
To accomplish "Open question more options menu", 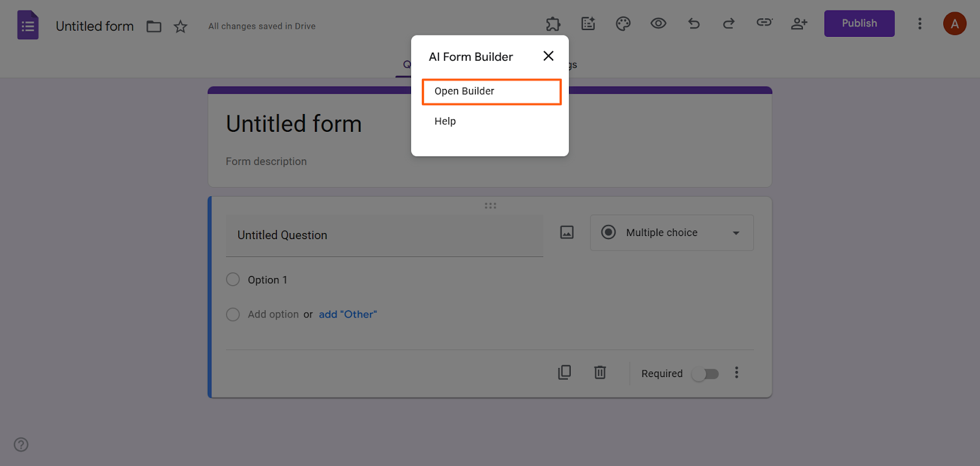I will [737, 373].
